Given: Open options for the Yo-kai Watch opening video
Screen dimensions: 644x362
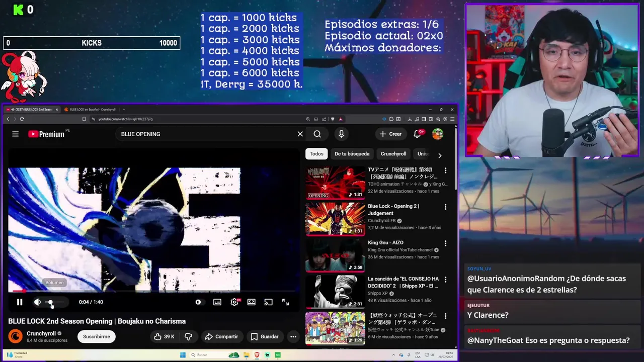Looking at the screenshot, I should 445,316.
